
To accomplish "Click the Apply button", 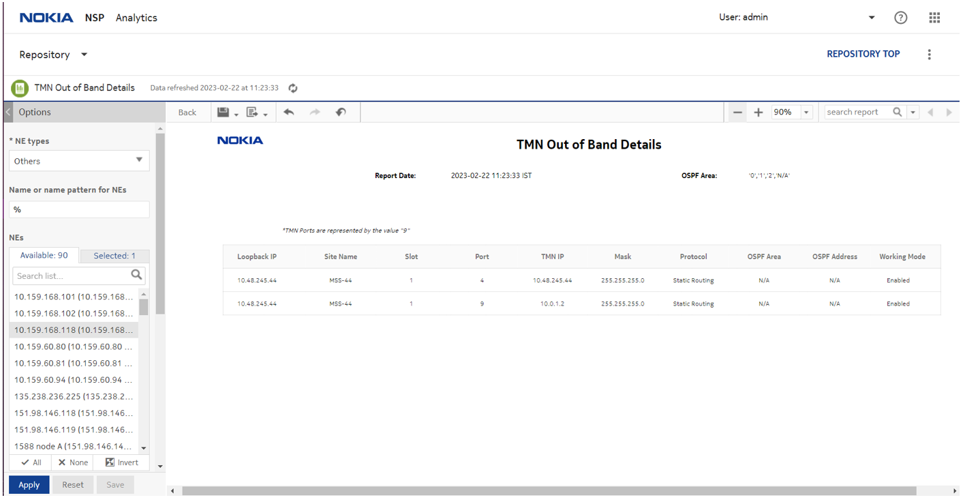I will click(29, 484).
